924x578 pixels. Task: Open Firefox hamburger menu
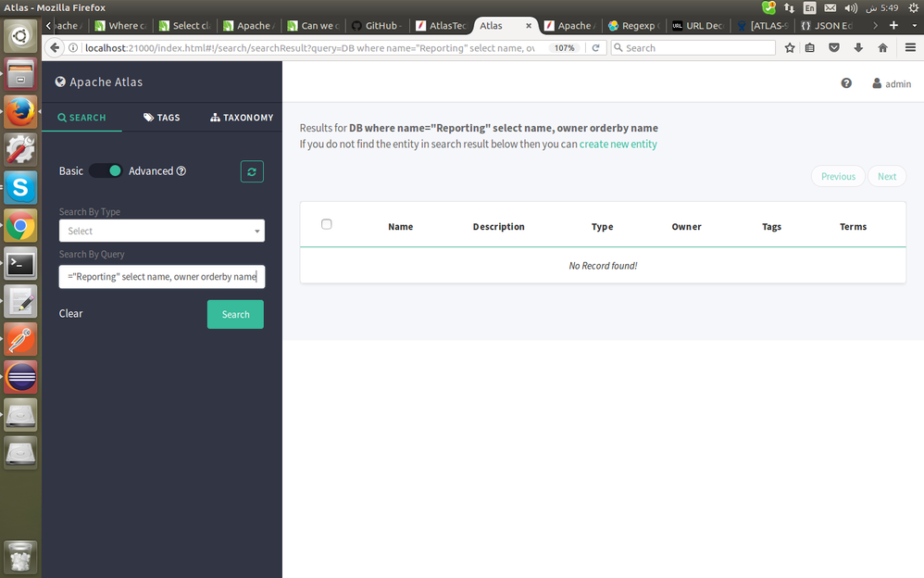pyautogui.click(x=910, y=48)
